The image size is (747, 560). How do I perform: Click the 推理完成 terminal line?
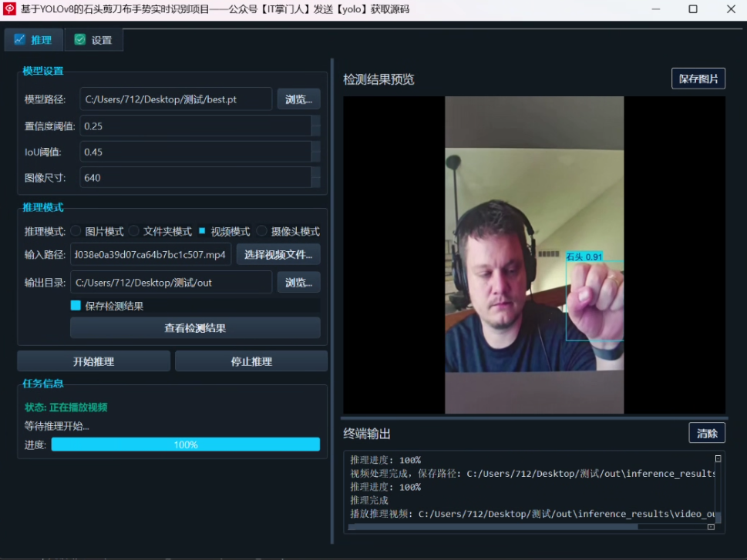[x=369, y=500]
